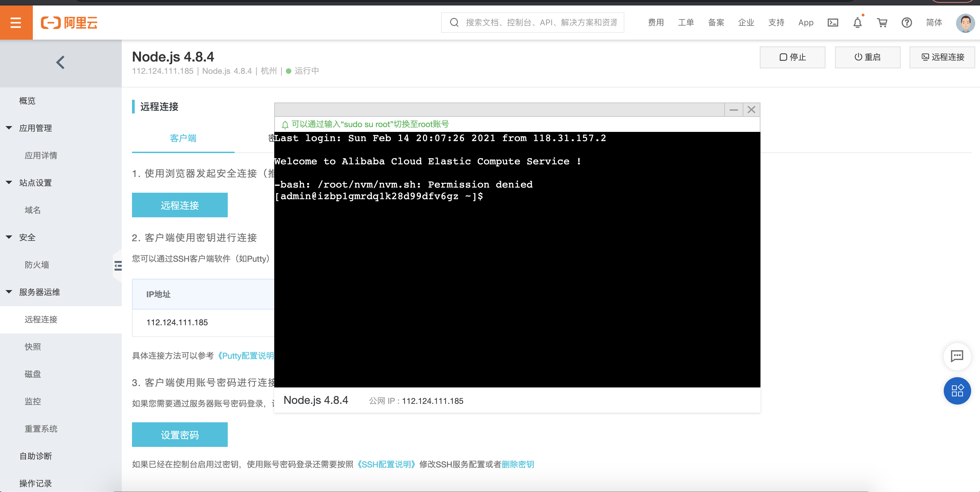Collapse the 站点设置 section
The width and height of the screenshot is (980, 492).
(9, 182)
